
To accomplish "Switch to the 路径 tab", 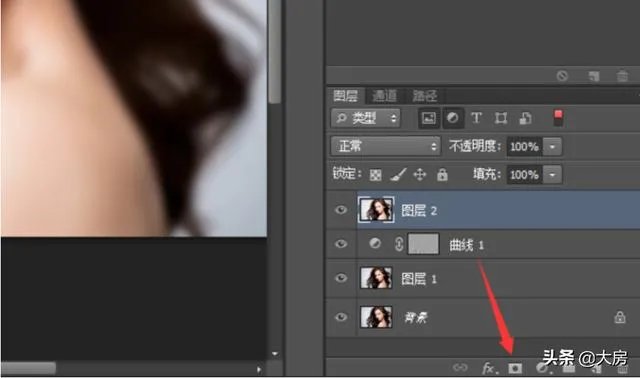I will pyautogui.click(x=424, y=96).
